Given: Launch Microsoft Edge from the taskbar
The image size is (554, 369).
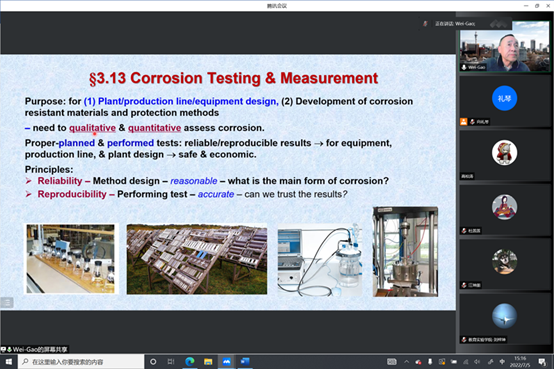Looking at the screenshot, I should pos(190,361).
